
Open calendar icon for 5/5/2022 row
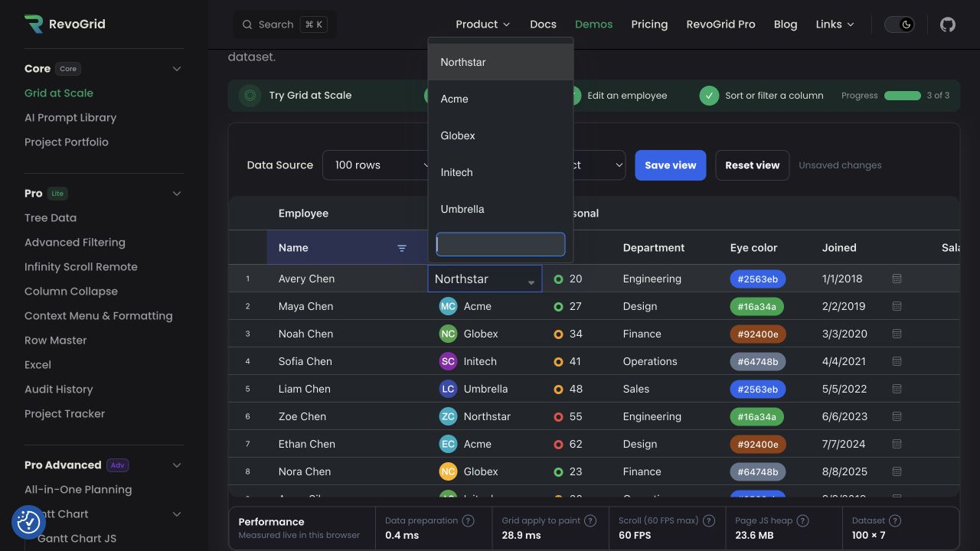click(x=897, y=389)
